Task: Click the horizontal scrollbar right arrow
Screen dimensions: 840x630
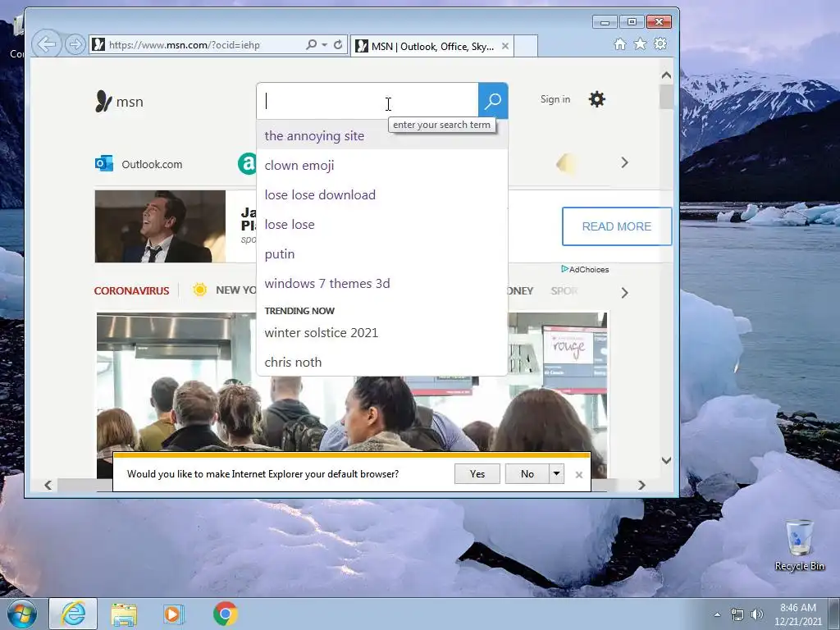Action: [641, 485]
